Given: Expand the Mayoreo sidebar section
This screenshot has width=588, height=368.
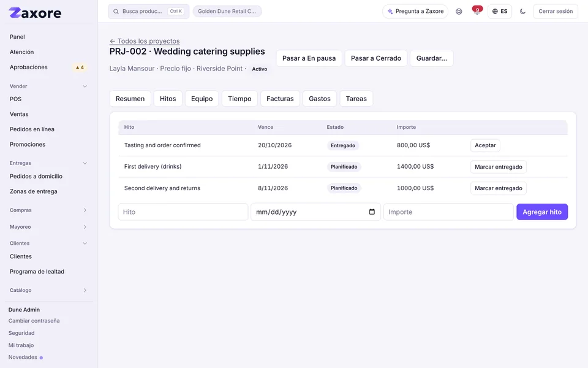Looking at the screenshot, I should 48,227.
